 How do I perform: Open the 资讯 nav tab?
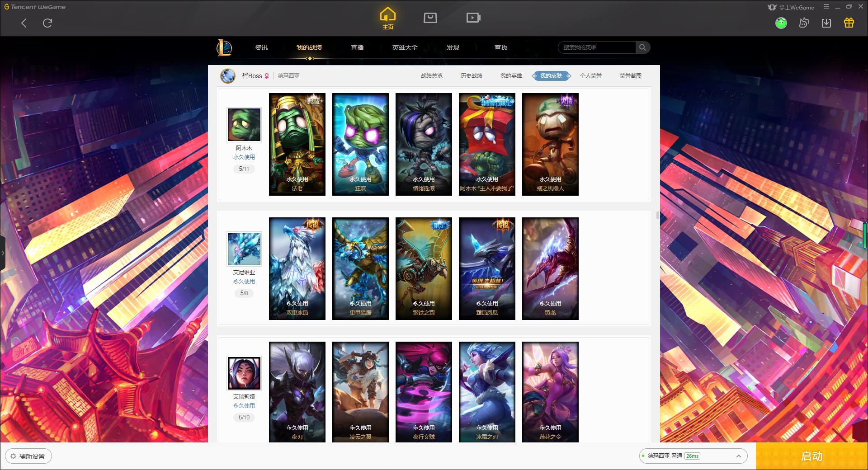261,47
